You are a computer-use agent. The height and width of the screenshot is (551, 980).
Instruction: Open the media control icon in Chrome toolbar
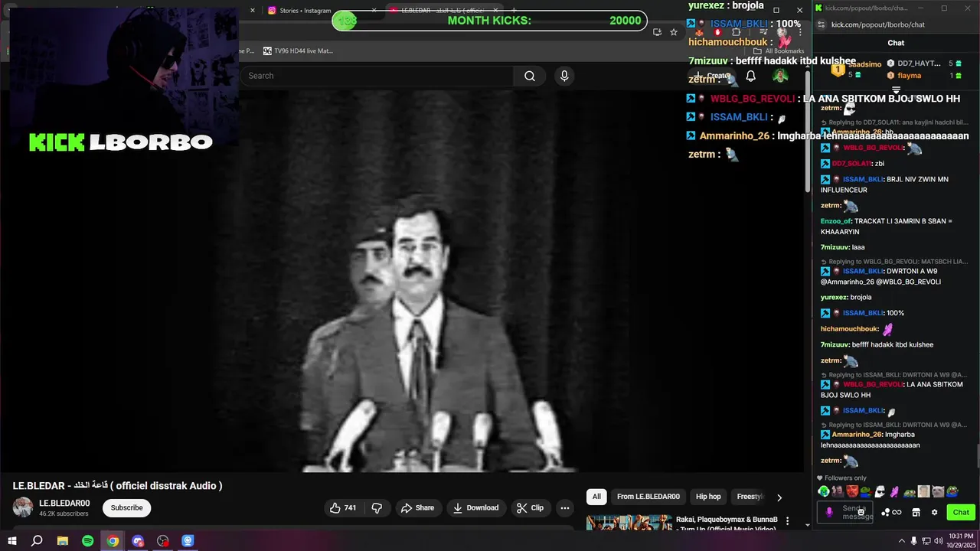click(763, 32)
